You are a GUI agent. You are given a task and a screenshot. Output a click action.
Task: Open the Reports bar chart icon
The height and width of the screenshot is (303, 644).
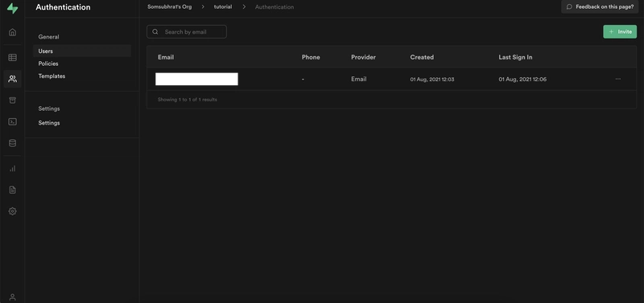pyautogui.click(x=13, y=169)
